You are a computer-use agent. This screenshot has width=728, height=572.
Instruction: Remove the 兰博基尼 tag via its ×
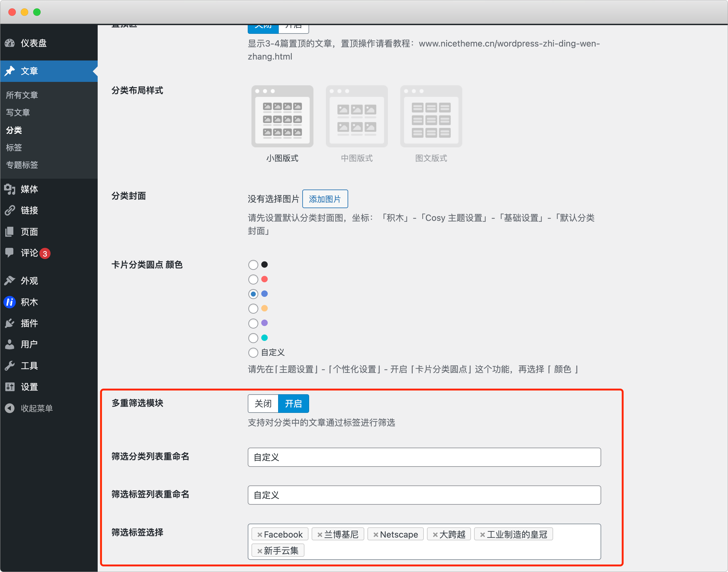(320, 535)
